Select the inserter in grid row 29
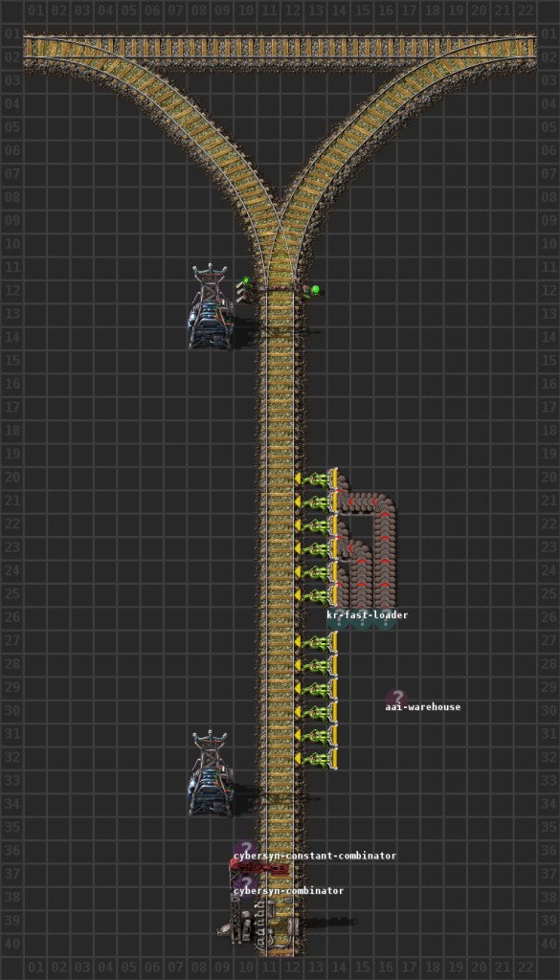The height and width of the screenshot is (980, 560). click(316, 689)
